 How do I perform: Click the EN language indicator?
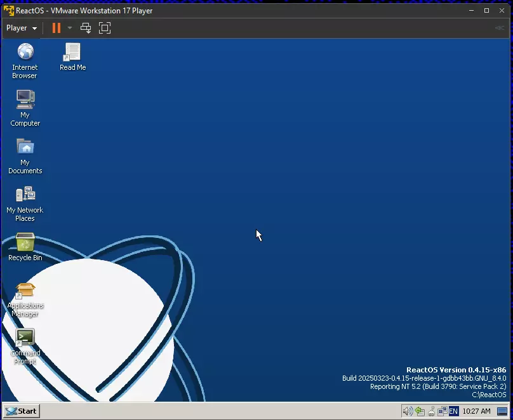click(x=453, y=411)
